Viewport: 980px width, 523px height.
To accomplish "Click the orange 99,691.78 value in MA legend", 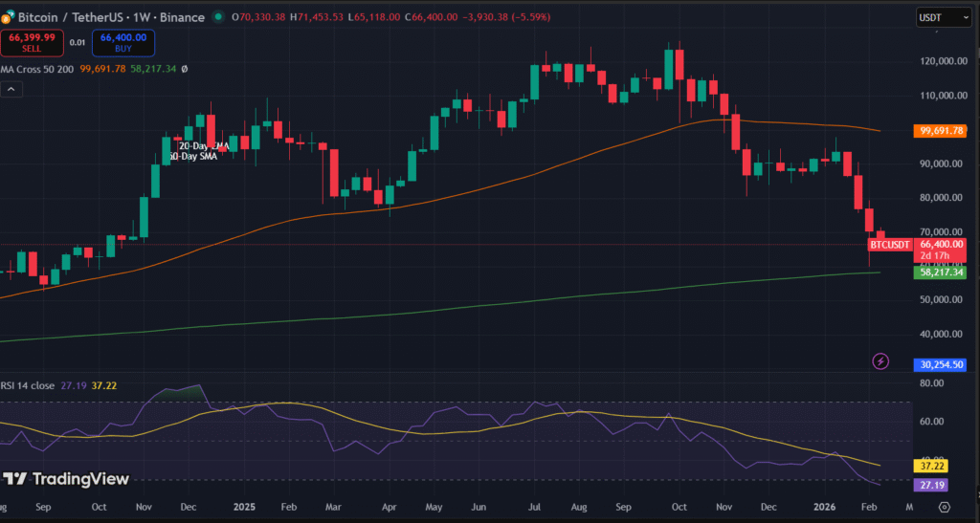I will [102, 69].
